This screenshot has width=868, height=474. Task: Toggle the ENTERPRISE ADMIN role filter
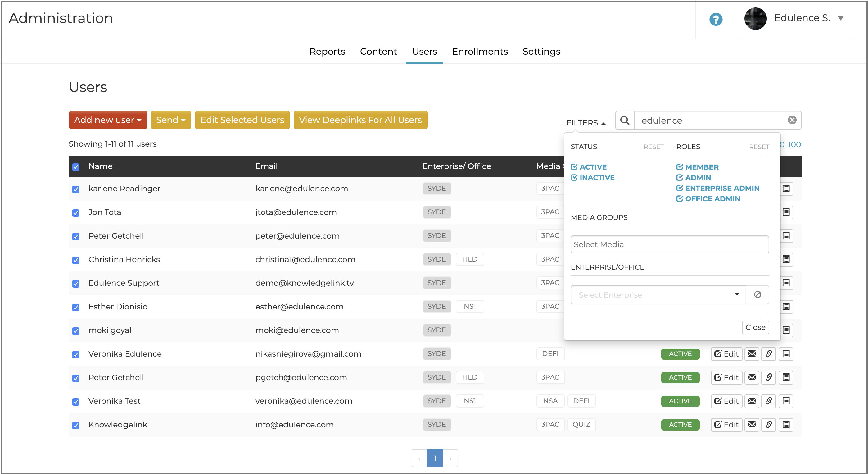pyautogui.click(x=717, y=188)
